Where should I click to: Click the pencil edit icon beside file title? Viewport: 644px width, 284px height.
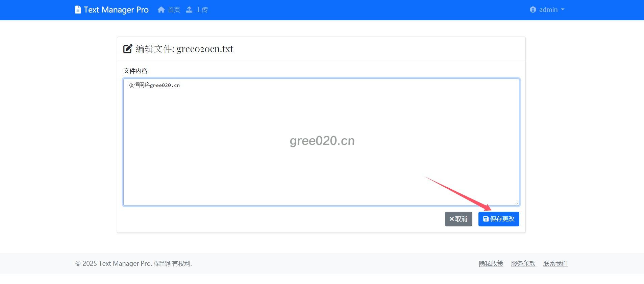128,49
